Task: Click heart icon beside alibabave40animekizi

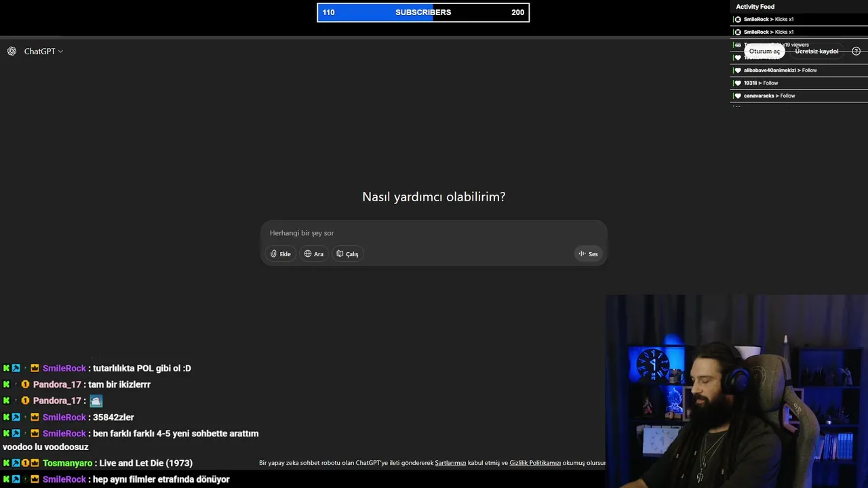Action: pos(738,70)
